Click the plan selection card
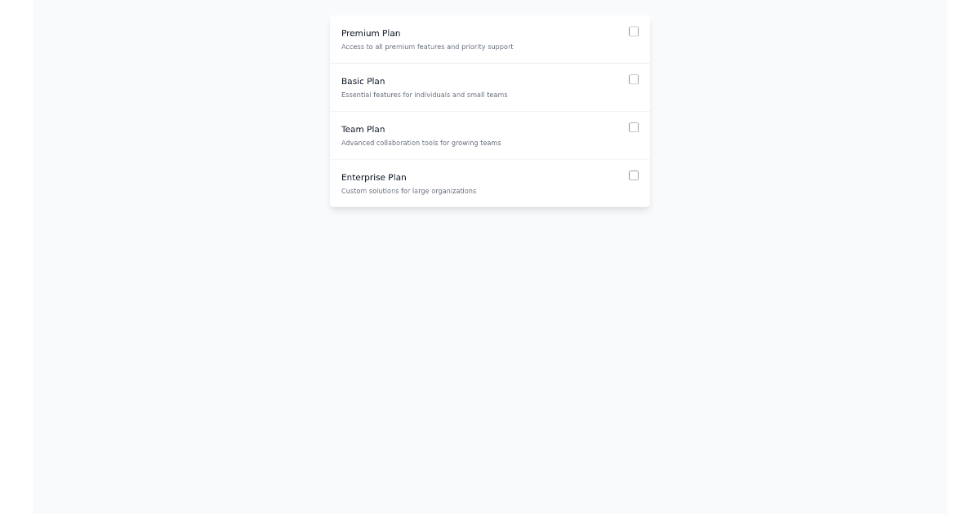 490,110
